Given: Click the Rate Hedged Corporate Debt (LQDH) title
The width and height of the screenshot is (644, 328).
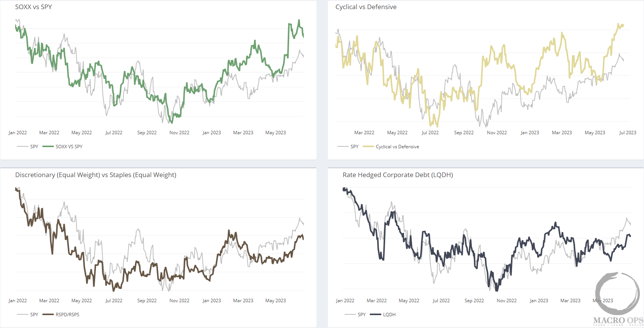Looking at the screenshot, I should (398, 175).
